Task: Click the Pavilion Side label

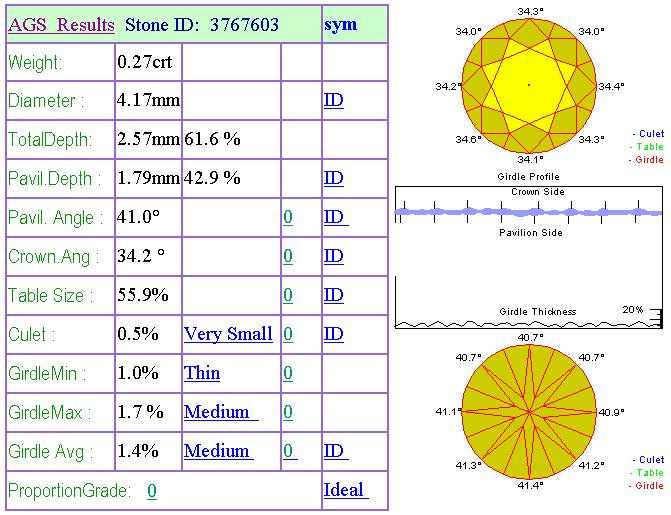Action: (x=531, y=233)
